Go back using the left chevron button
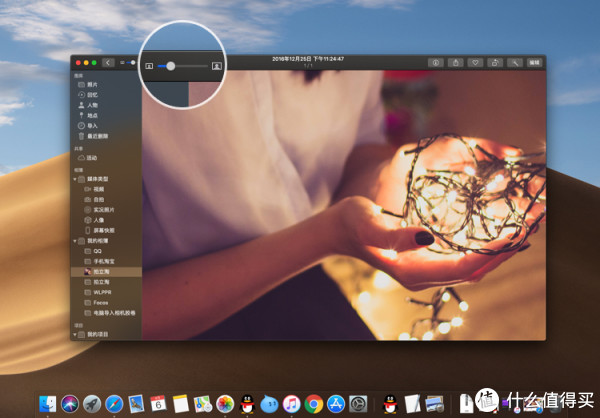This screenshot has width=600, height=418. click(108, 62)
